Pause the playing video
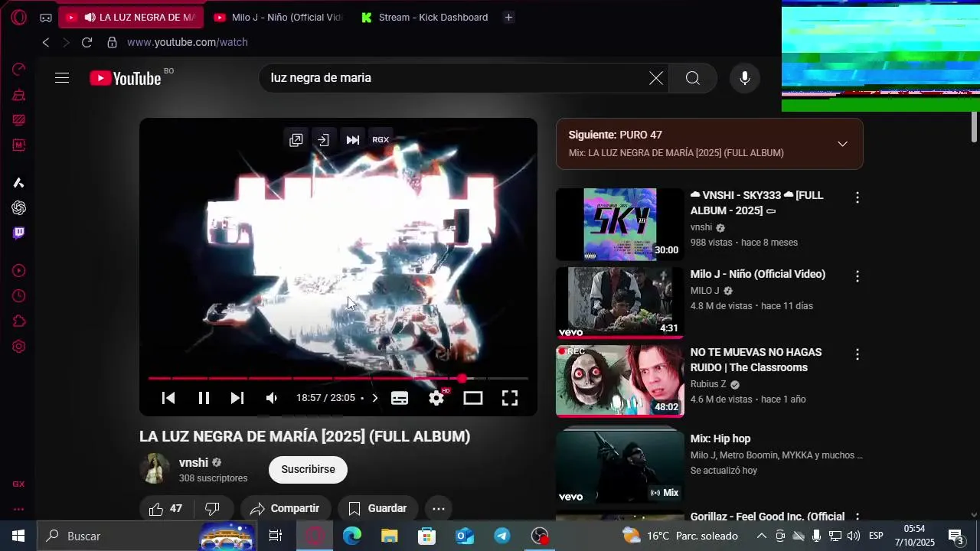The height and width of the screenshot is (551, 980). click(x=204, y=398)
